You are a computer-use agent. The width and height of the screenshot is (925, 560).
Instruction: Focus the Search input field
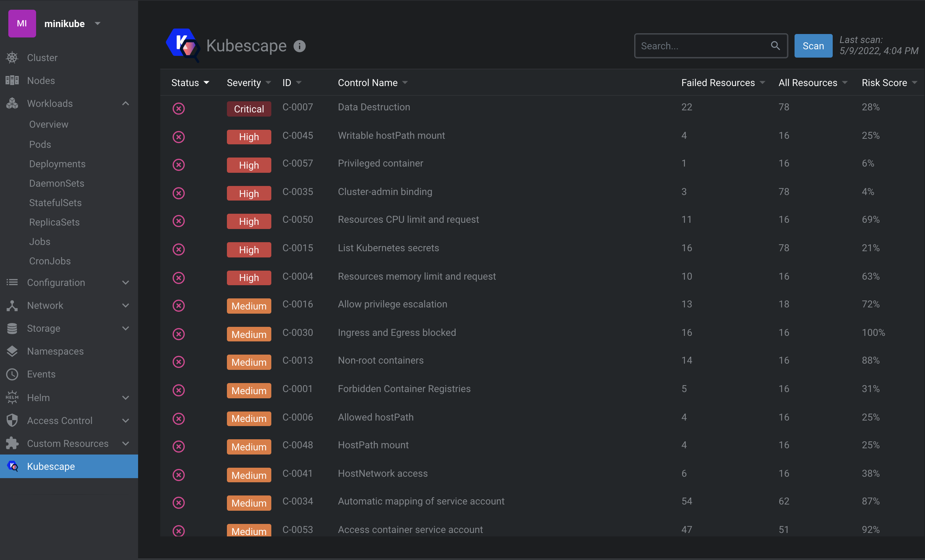(702, 46)
